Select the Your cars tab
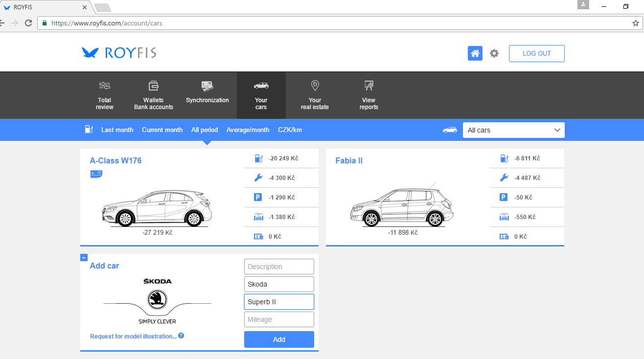This screenshot has height=359, width=644. 261,95
